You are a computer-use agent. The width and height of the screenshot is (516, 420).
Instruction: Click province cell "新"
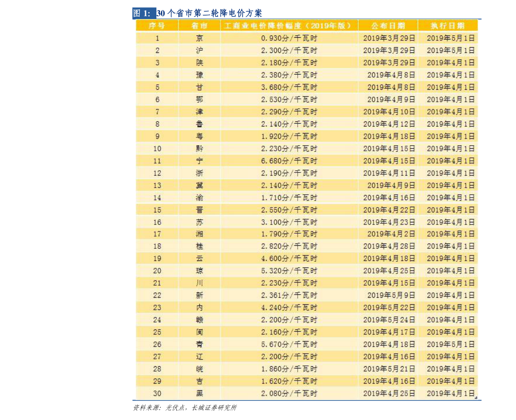(199, 295)
